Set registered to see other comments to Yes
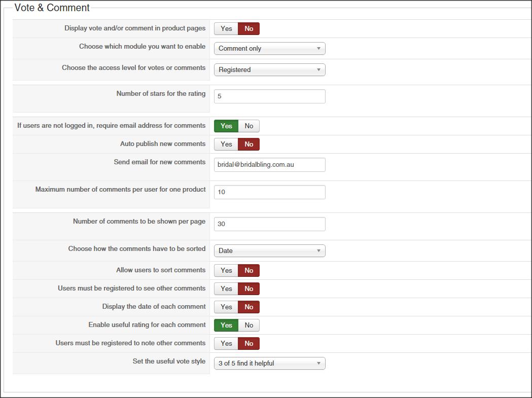 point(226,289)
